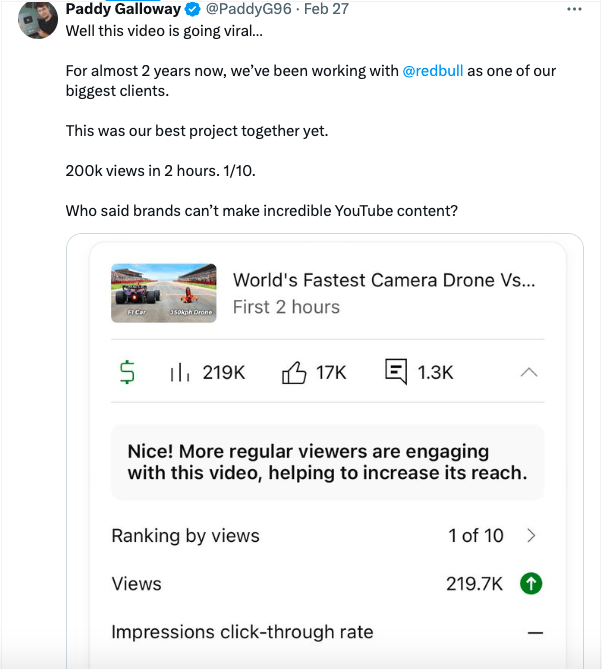Expand the ranking by views arrow
The width and height of the screenshot is (602, 669).
(x=531, y=536)
